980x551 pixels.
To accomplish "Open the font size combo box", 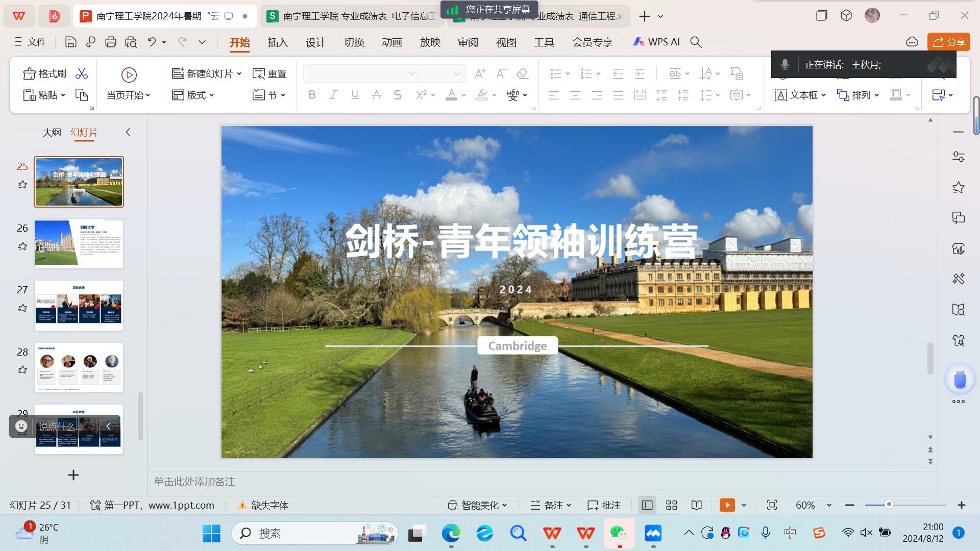I will coord(442,74).
